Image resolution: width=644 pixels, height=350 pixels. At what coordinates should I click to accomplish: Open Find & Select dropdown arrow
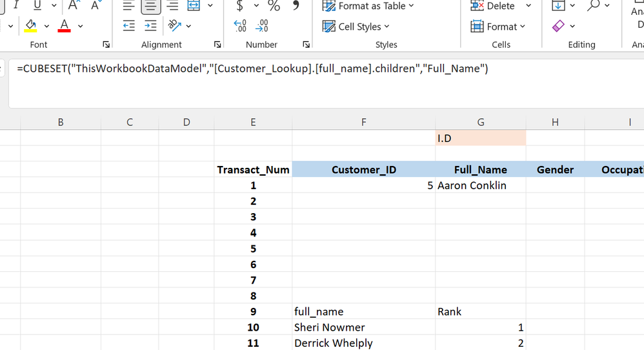click(x=607, y=5)
